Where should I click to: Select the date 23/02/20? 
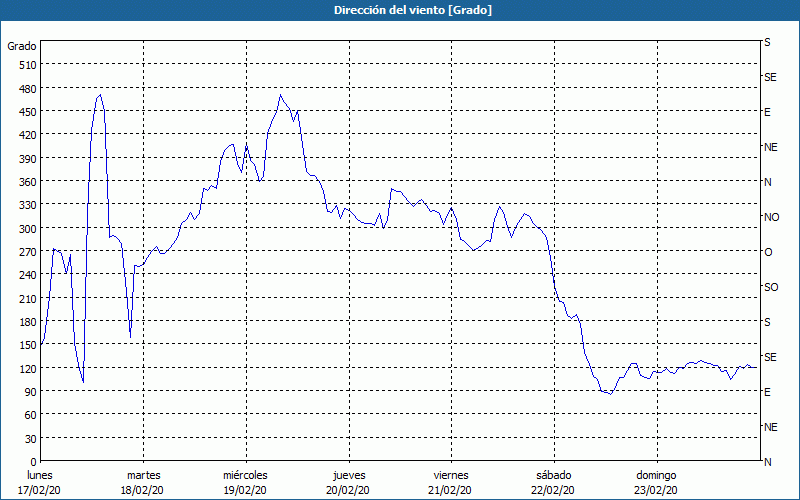pos(656,490)
